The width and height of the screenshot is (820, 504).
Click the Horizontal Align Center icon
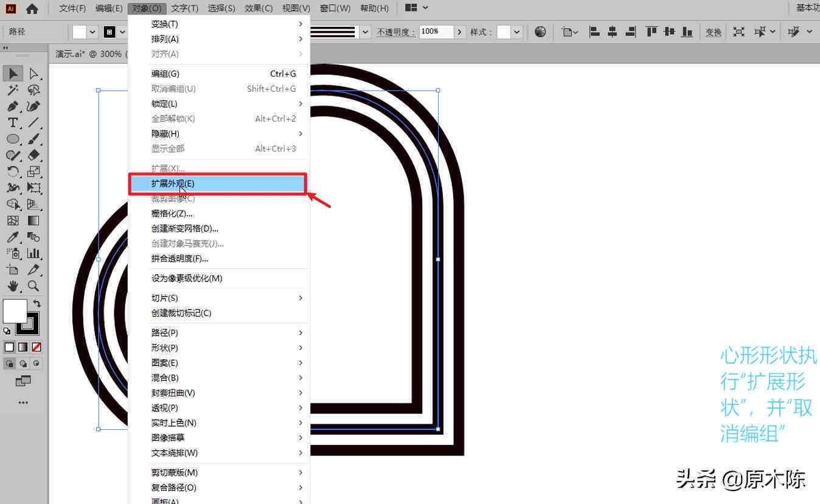point(613,32)
